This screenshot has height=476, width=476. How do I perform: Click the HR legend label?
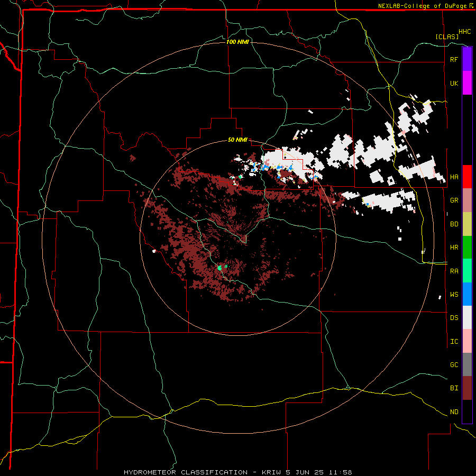[454, 248]
